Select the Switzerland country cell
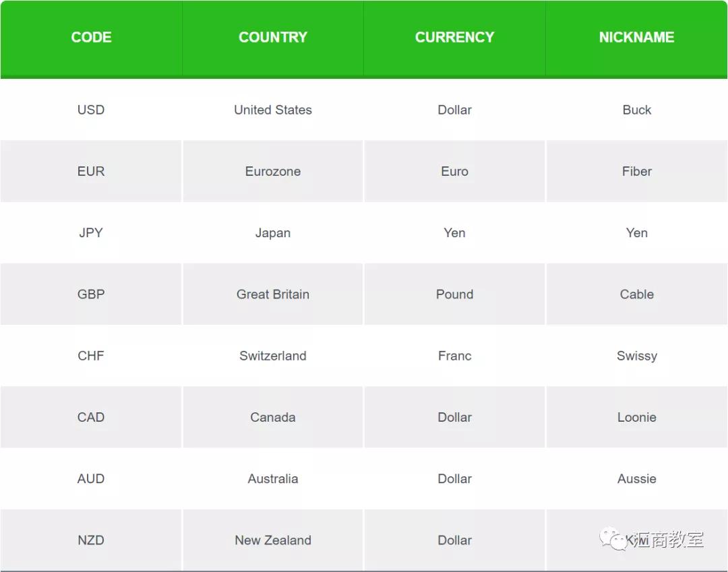 click(273, 356)
